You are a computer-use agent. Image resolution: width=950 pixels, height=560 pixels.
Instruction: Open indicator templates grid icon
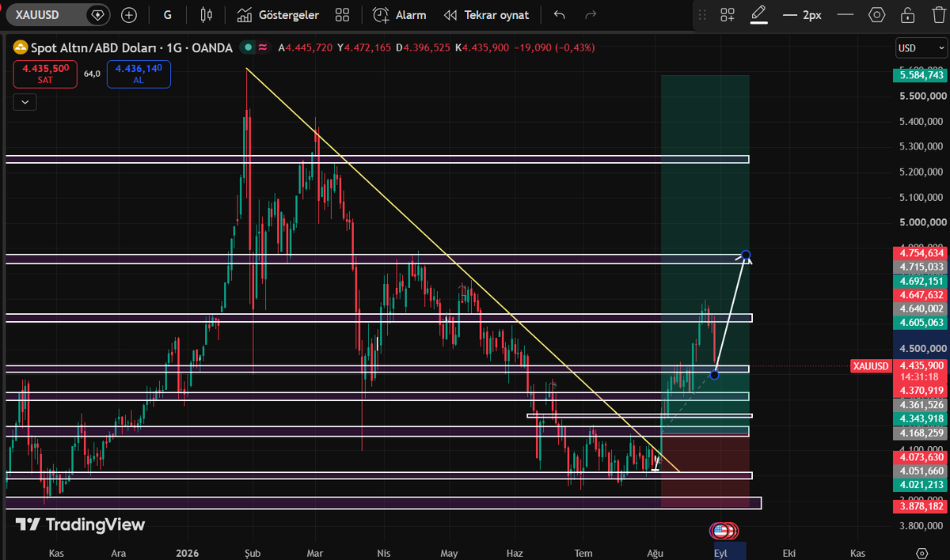click(342, 15)
